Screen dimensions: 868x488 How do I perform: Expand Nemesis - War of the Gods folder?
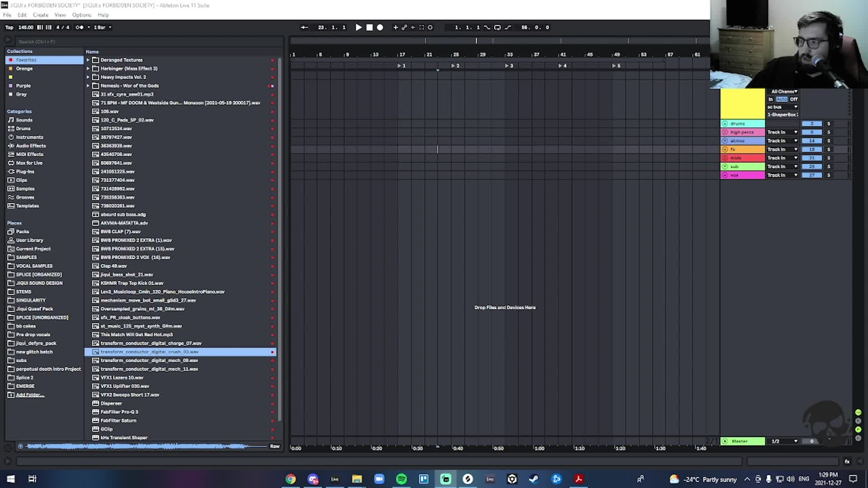click(x=88, y=86)
